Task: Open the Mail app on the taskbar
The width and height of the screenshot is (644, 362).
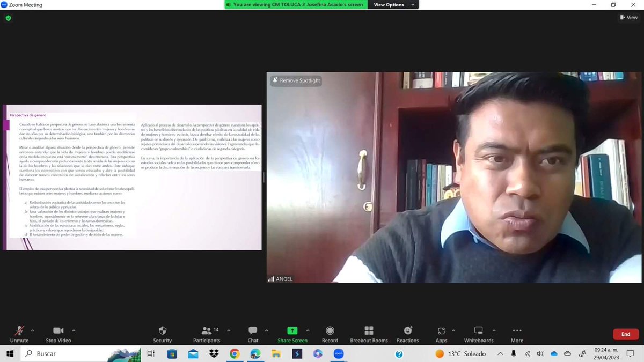Action: pyautogui.click(x=193, y=354)
